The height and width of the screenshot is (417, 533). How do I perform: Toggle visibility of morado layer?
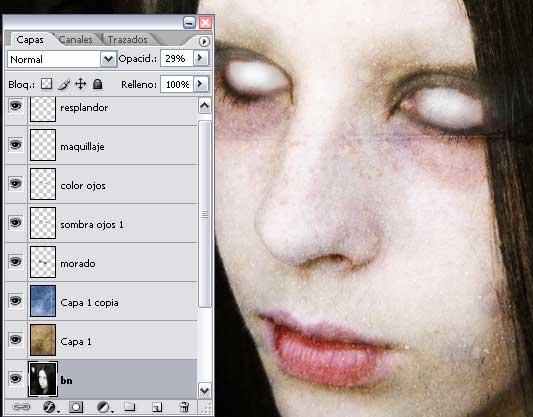coord(15,262)
